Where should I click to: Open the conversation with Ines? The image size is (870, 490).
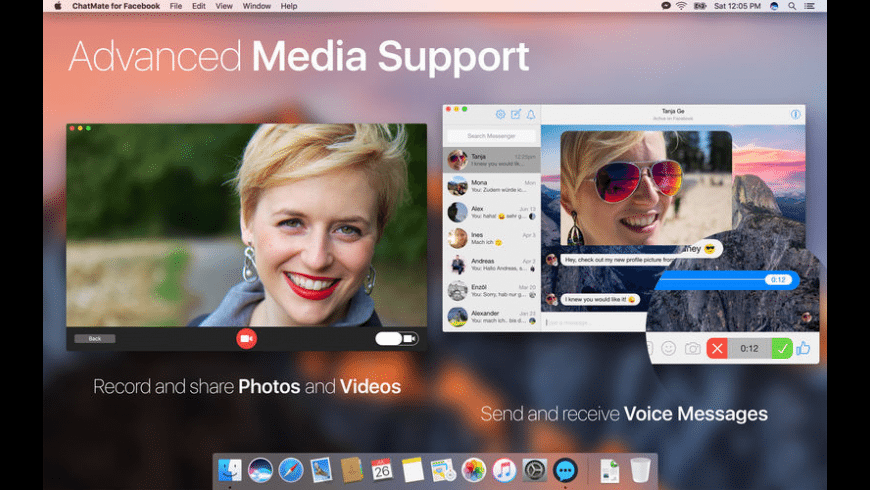(492, 238)
